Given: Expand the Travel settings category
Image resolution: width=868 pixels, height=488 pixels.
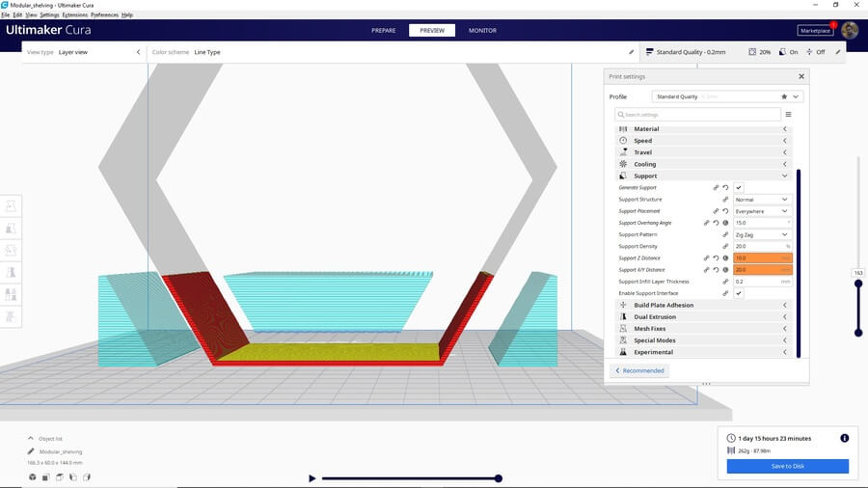Looking at the screenshot, I should 703,152.
